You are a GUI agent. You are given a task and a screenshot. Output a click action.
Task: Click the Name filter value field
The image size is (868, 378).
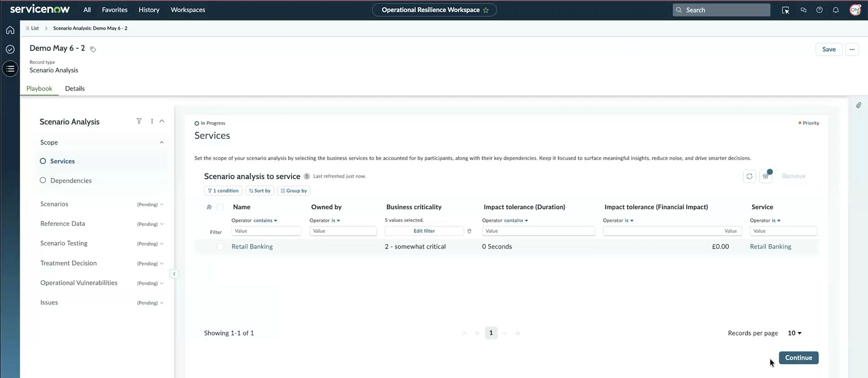coord(266,231)
